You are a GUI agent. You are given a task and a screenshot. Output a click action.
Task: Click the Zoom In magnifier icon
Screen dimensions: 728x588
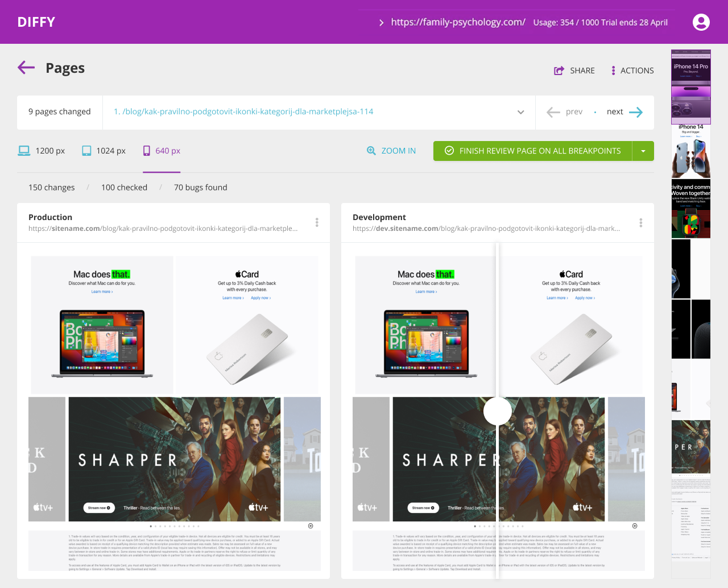pos(371,151)
